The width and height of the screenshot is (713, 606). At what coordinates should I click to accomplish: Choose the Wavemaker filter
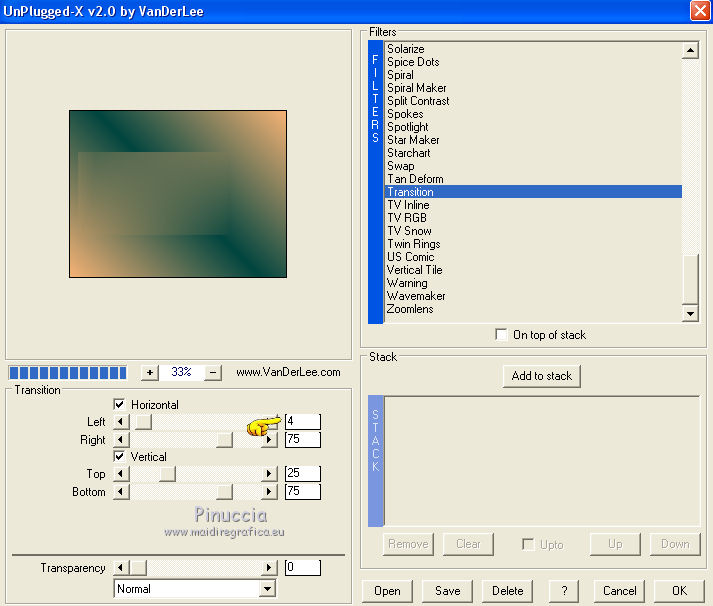click(x=416, y=296)
